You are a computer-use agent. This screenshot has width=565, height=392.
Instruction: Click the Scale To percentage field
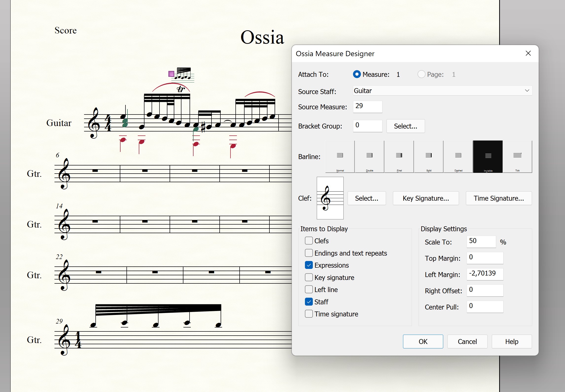tap(481, 242)
